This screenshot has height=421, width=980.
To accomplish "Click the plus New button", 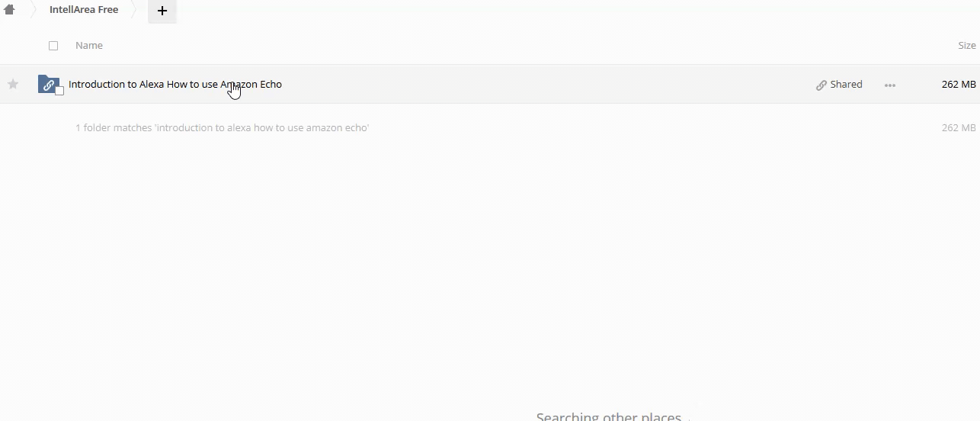I will [x=162, y=11].
